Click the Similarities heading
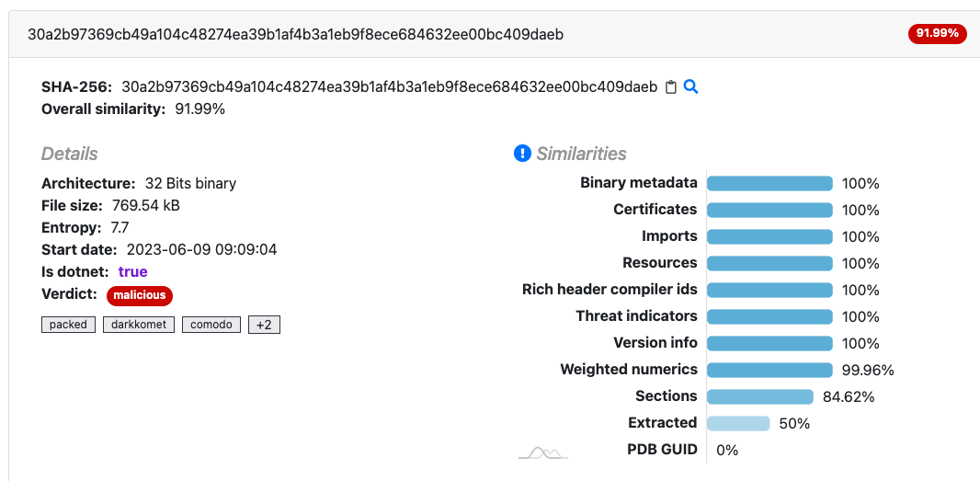Viewport: 980px width, 481px height. [x=581, y=154]
